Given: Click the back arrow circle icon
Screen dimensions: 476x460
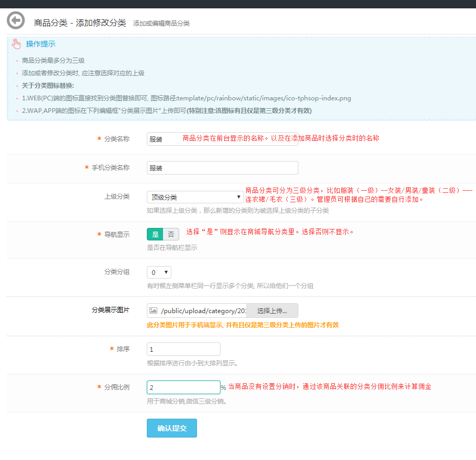Looking at the screenshot, I should pos(16,20).
